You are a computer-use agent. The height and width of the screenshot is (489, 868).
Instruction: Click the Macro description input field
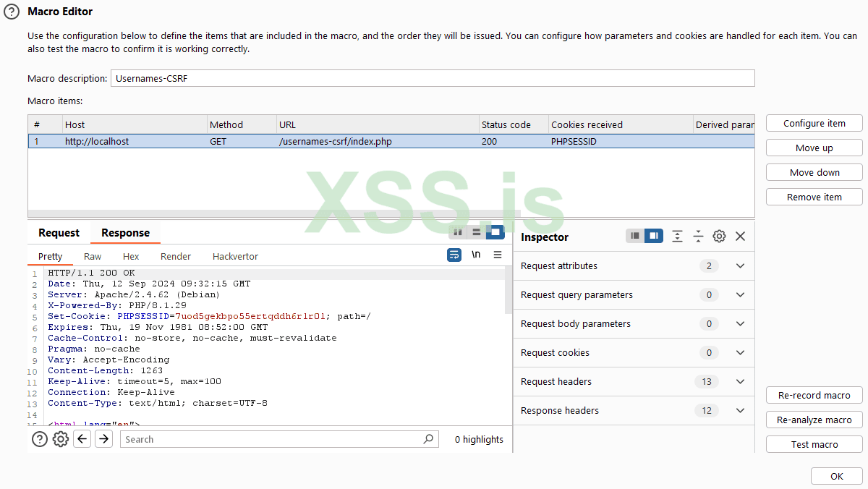coord(433,78)
